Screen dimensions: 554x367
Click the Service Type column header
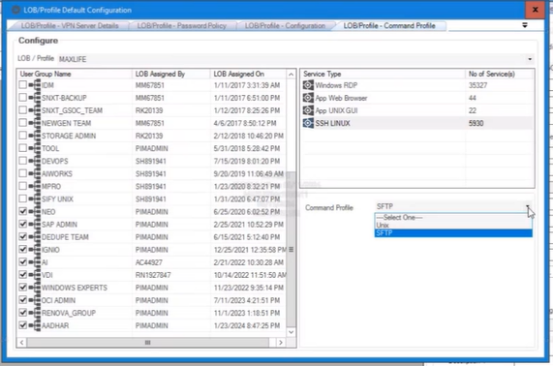(383, 74)
